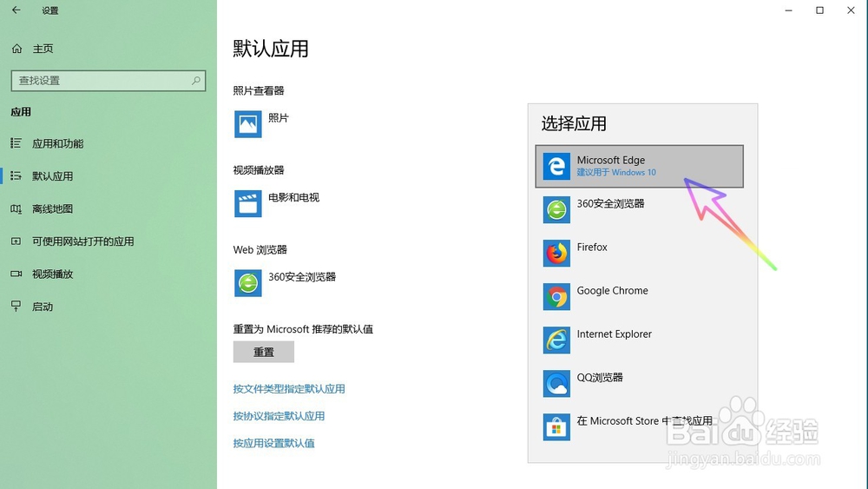Click the 照片 app icon
Viewport: 868px width, 489px height.
coord(247,124)
